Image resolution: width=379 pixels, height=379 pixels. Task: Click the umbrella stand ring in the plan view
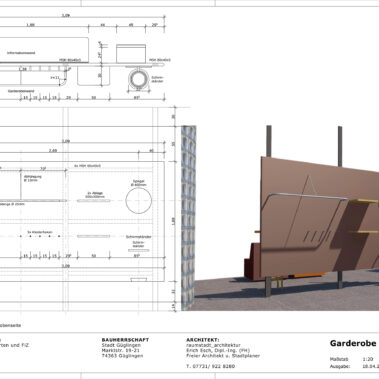click(x=138, y=79)
